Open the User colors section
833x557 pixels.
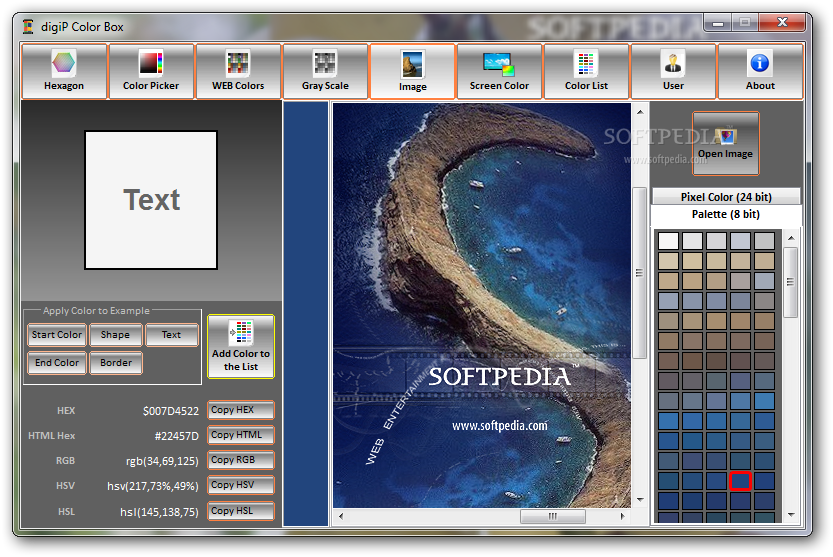(x=674, y=71)
